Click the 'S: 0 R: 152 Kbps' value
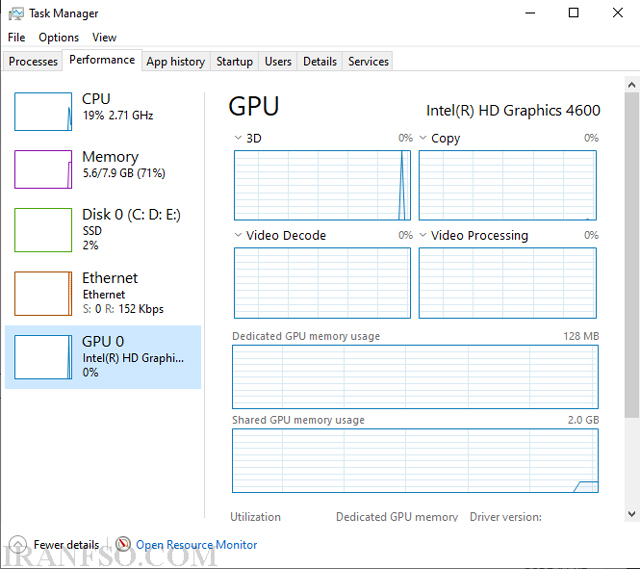Screen dimensions: 640x569 (x=123, y=309)
